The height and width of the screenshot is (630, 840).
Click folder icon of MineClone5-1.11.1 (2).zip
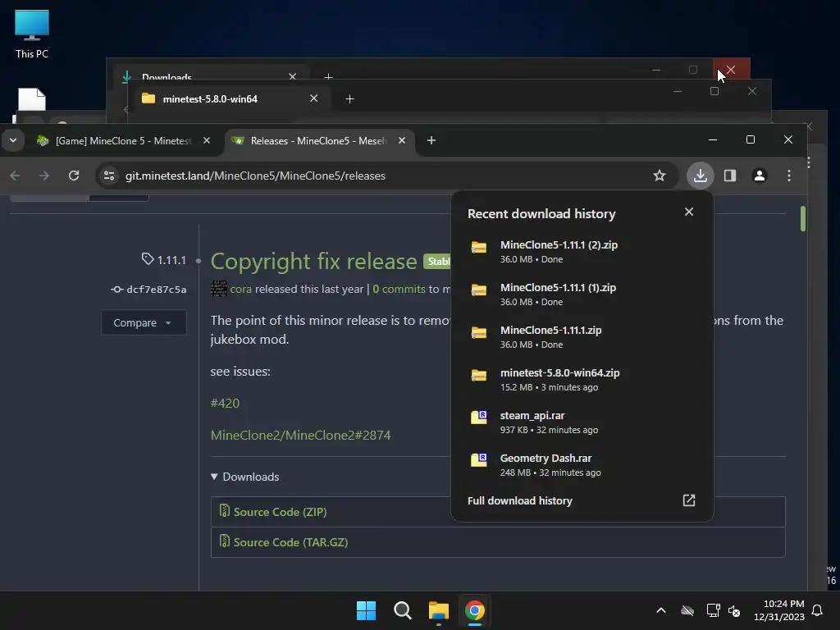[x=479, y=247]
